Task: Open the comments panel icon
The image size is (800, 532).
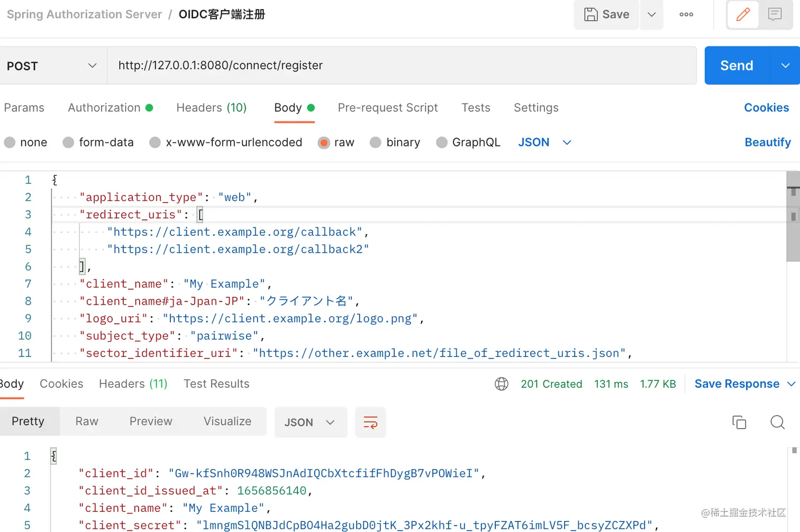Action: [775, 14]
